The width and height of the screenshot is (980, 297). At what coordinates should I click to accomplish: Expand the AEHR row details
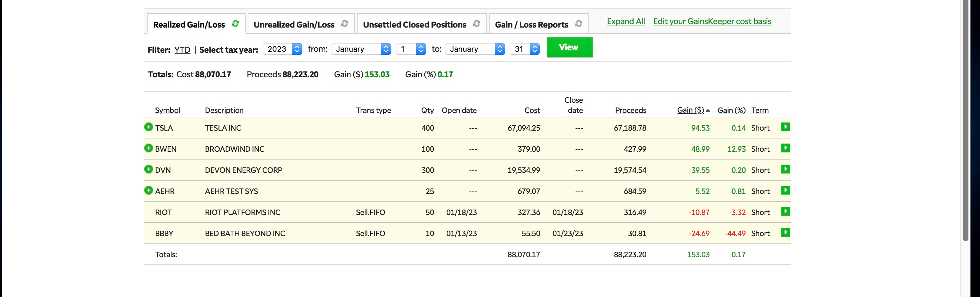[149, 191]
